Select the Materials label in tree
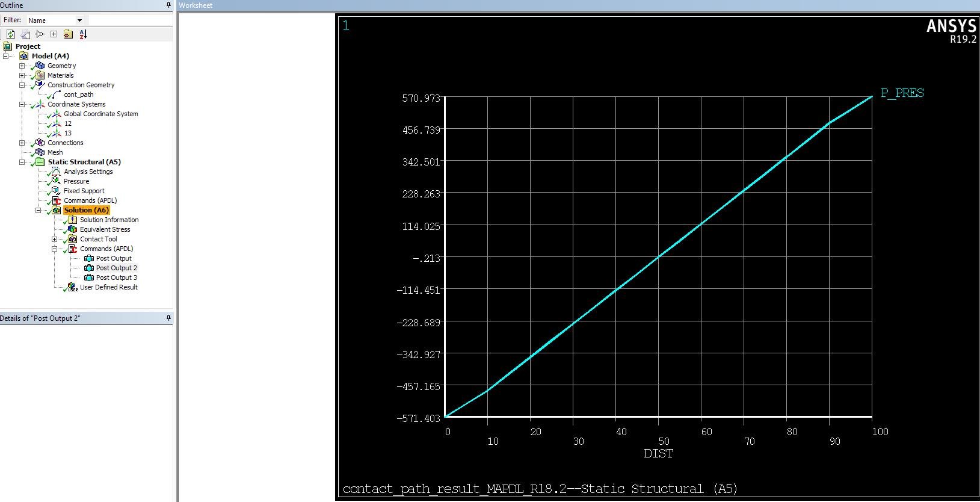This screenshot has width=980, height=502. pos(61,75)
